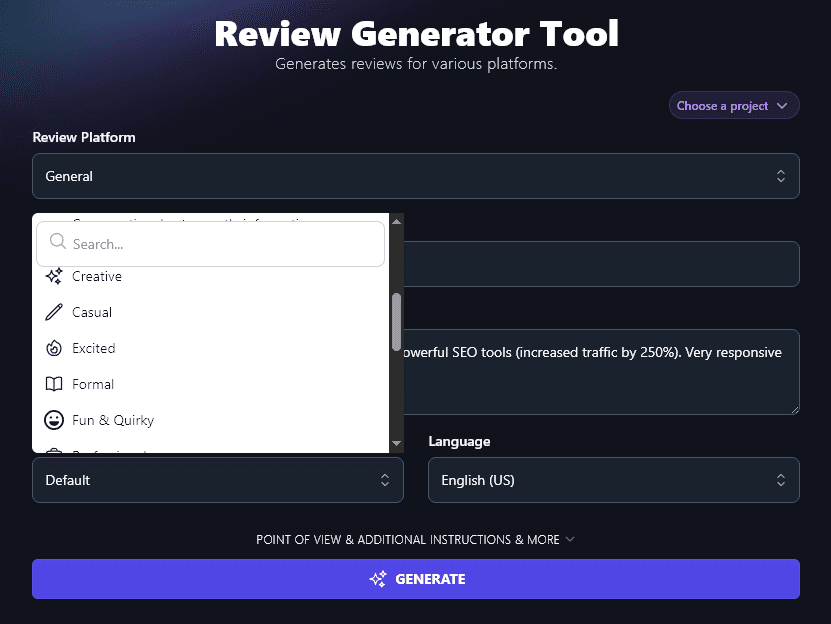Click the Generate button

pyautogui.click(x=416, y=579)
